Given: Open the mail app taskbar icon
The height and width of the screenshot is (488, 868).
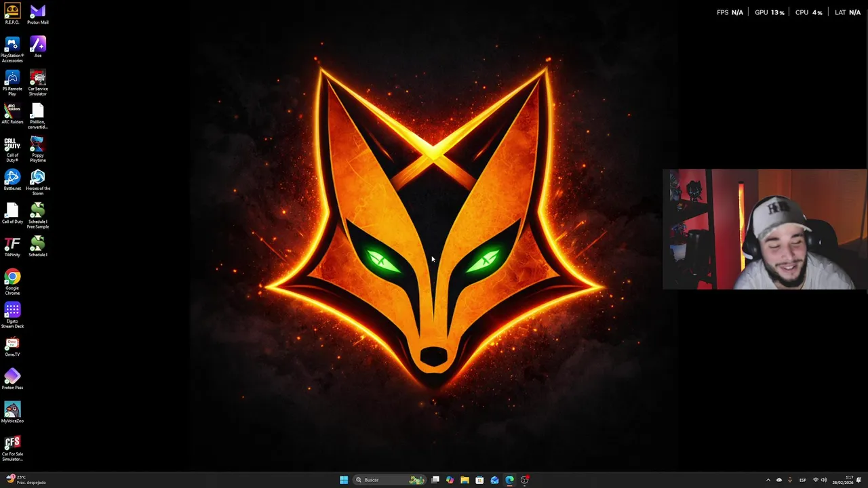Looking at the screenshot, I should [x=494, y=480].
